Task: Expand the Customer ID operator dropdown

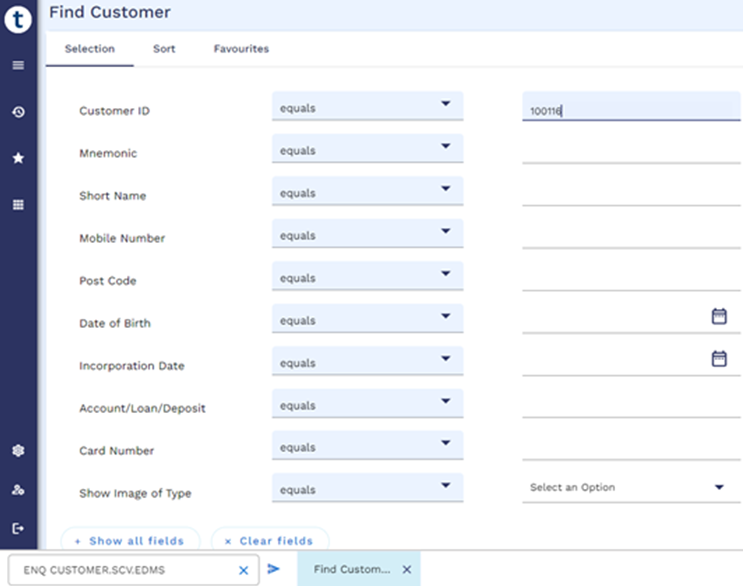Action: tap(445, 104)
